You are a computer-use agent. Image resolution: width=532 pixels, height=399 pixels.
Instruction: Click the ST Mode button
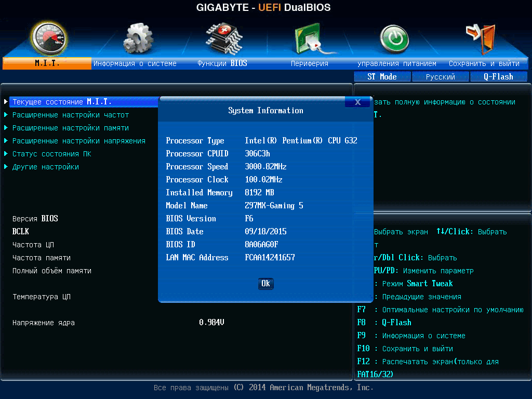click(x=382, y=77)
